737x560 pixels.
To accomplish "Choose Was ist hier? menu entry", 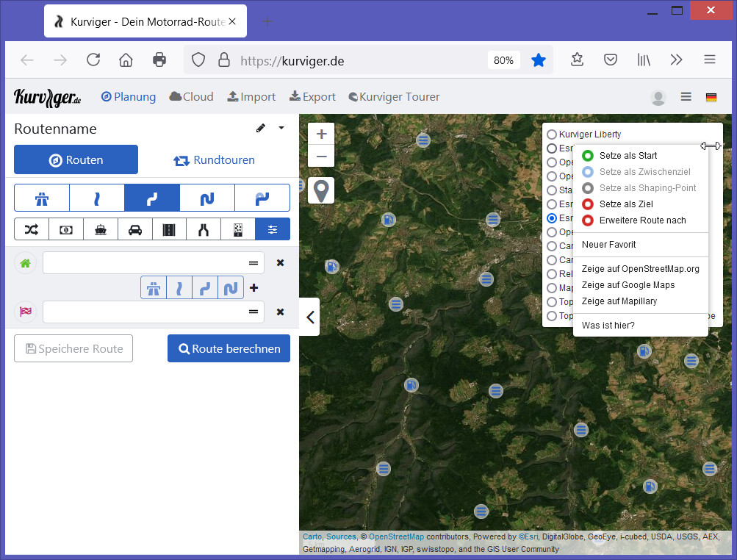I will click(x=641, y=326).
